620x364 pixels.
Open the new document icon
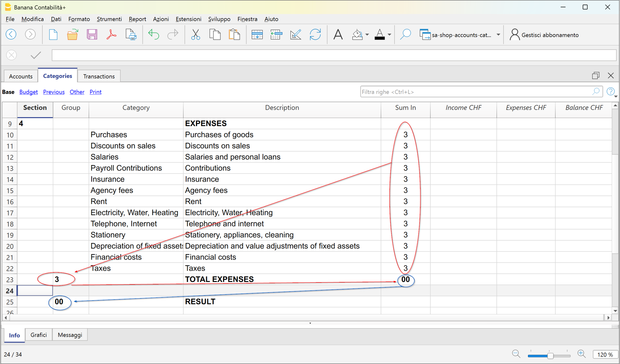pyautogui.click(x=53, y=34)
